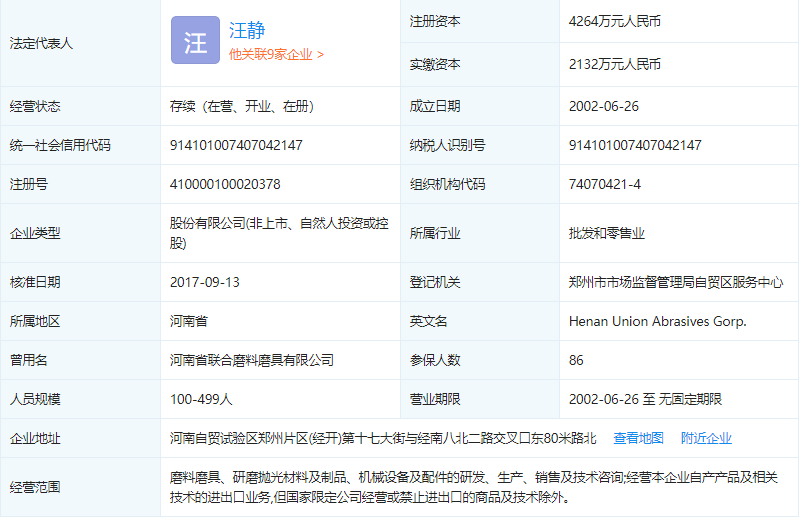Image resolution: width=802 pixels, height=521 pixels.
Task: Click the 经营范围 label cell
Action: point(80,487)
